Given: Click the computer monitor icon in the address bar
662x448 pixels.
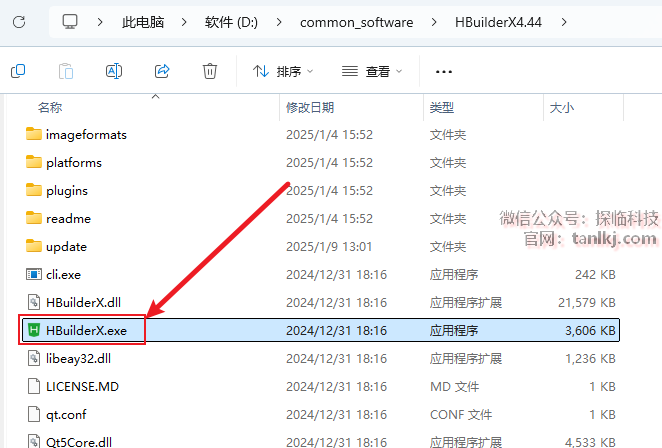Looking at the screenshot, I should (70, 22).
